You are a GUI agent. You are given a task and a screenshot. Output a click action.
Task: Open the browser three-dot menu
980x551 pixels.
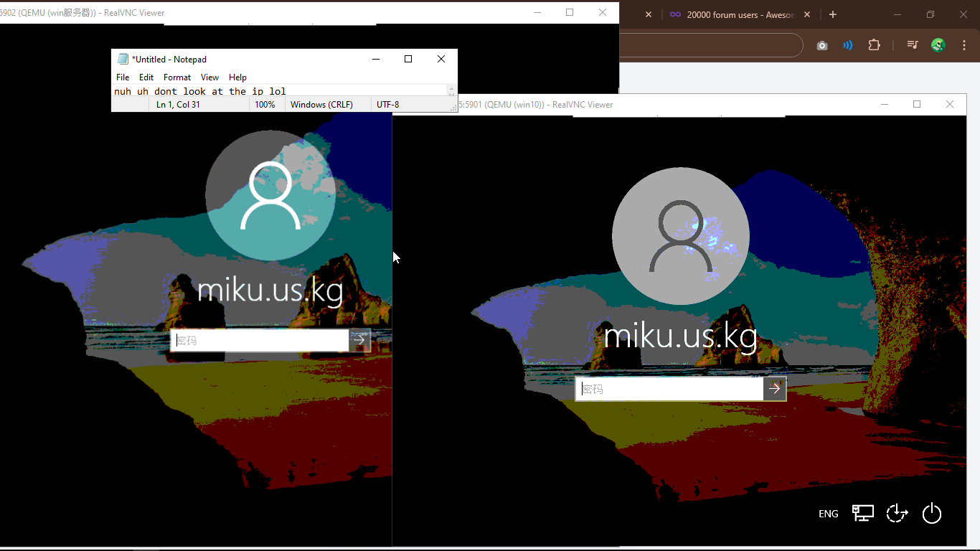tap(963, 45)
